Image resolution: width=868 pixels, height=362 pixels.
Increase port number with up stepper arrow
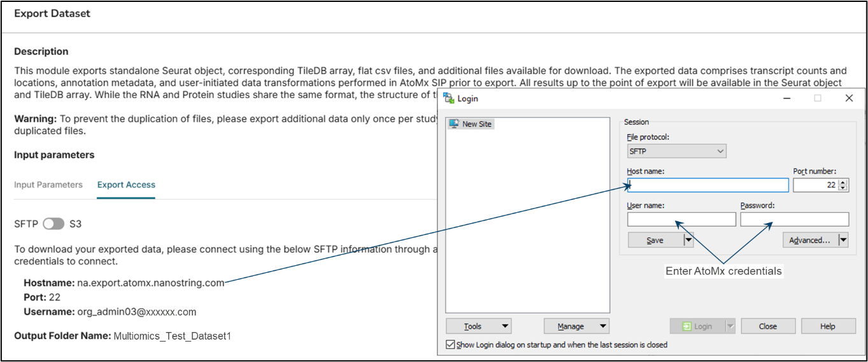tap(844, 182)
